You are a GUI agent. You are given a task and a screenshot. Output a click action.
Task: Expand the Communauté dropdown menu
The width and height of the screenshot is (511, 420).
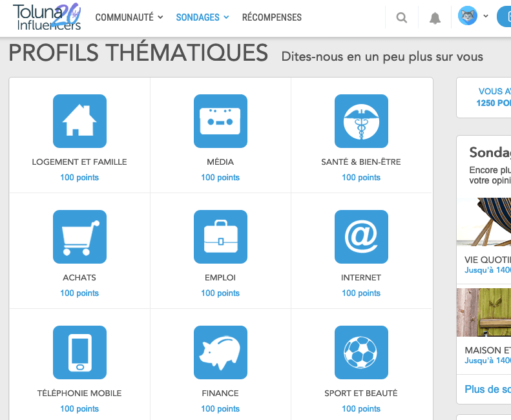coord(129,17)
